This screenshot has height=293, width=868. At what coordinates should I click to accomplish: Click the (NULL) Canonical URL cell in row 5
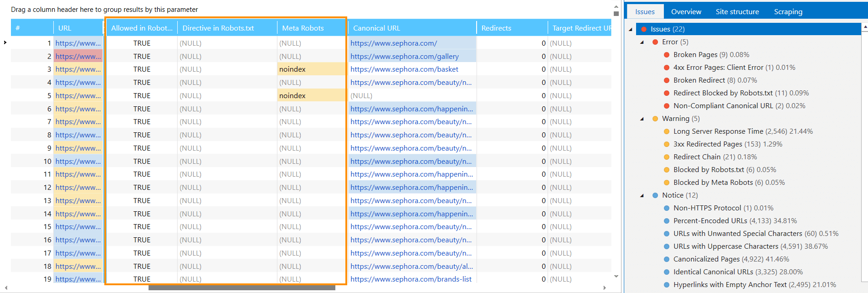click(x=412, y=96)
